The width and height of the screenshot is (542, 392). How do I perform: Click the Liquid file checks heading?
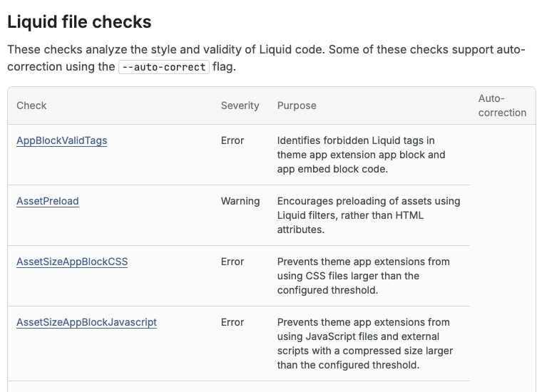[x=79, y=22]
